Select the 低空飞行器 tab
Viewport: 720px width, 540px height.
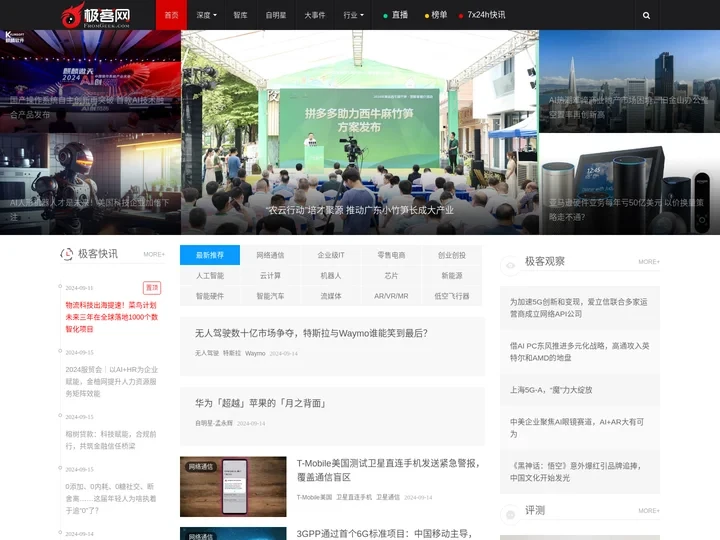tap(452, 296)
